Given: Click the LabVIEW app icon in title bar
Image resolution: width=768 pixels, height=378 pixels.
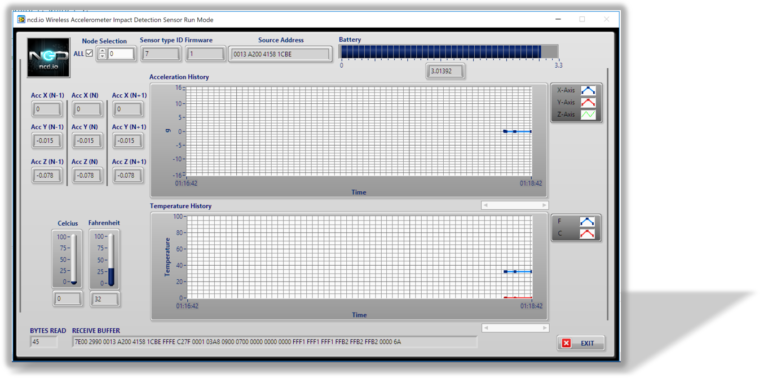Looking at the screenshot, I should click(x=21, y=20).
